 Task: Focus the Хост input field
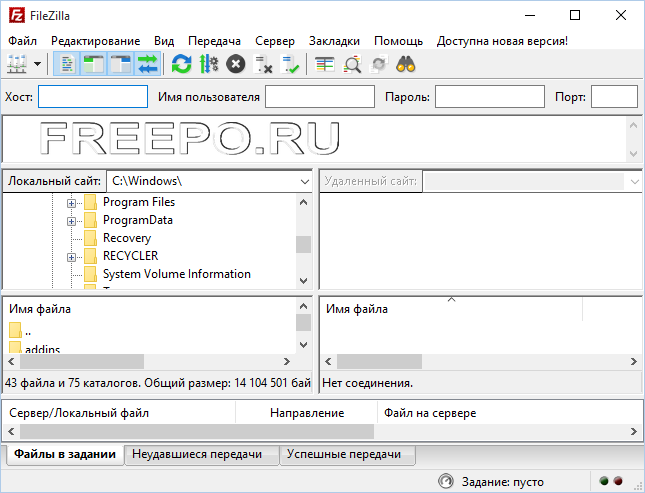click(93, 97)
